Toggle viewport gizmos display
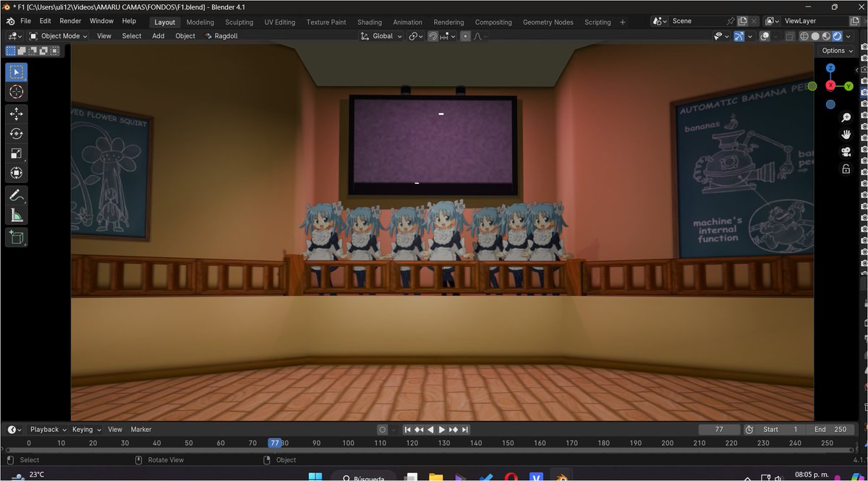 pos(739,36)
